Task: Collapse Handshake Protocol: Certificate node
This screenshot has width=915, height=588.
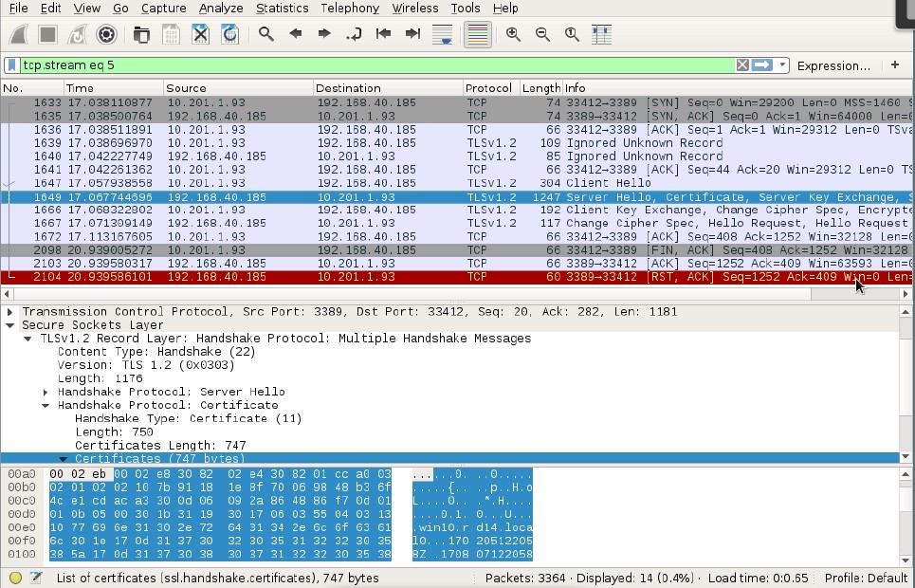Action: coord(46,406)
